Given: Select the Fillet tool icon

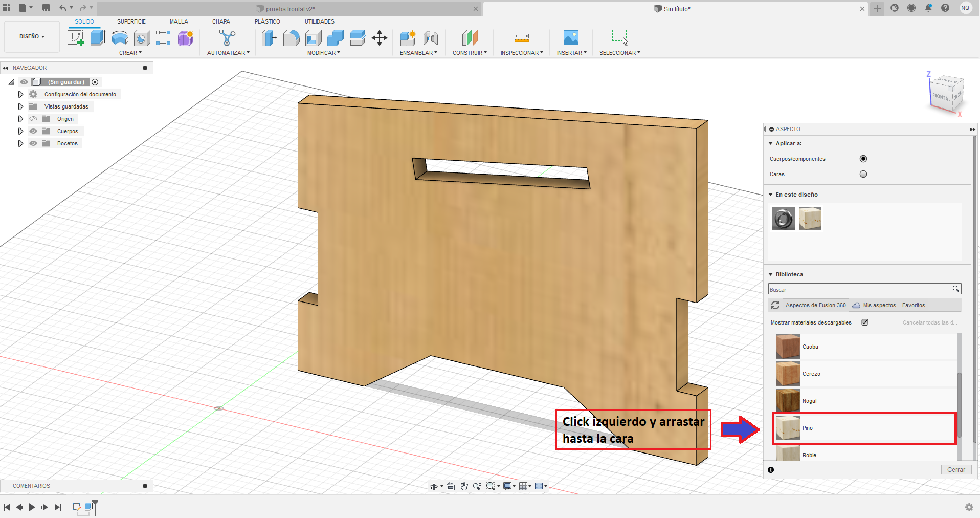Looking at the screenshot, I should tap(291, 38).
